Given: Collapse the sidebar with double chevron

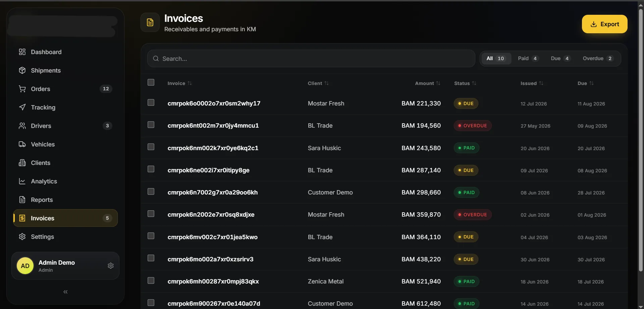Looking at the screenshot, I should click(65, 292).
